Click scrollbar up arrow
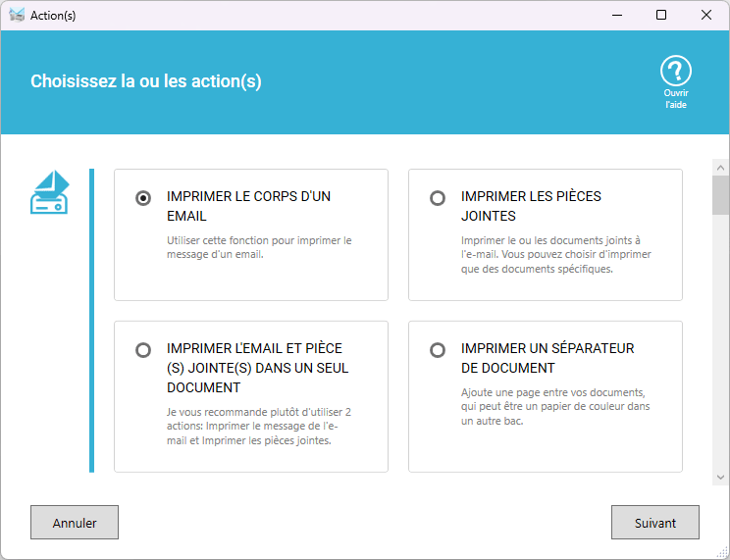The width and height of the screenshot is (730, 560). pyautogui.click(x=721, y=168)
